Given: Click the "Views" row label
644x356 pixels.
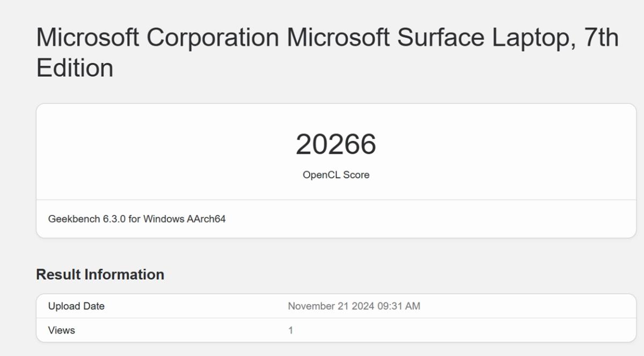Looking at the screenshot, I should click(62, 330).
